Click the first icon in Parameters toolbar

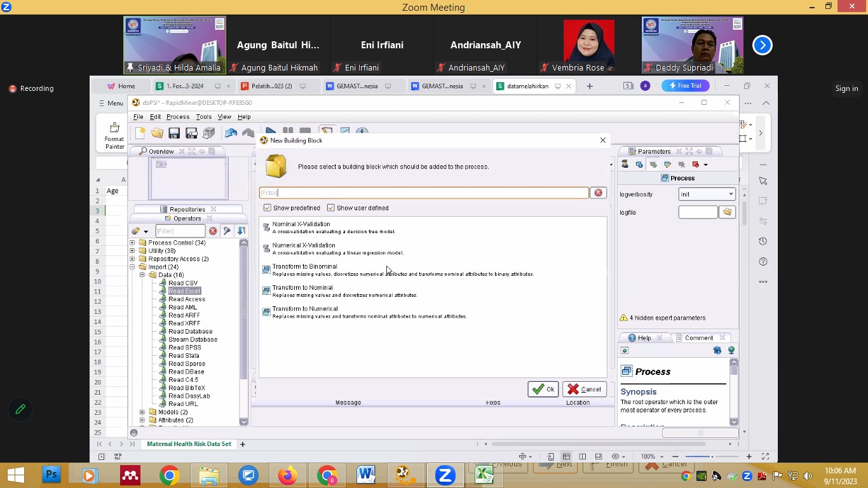tap(625, 164)
